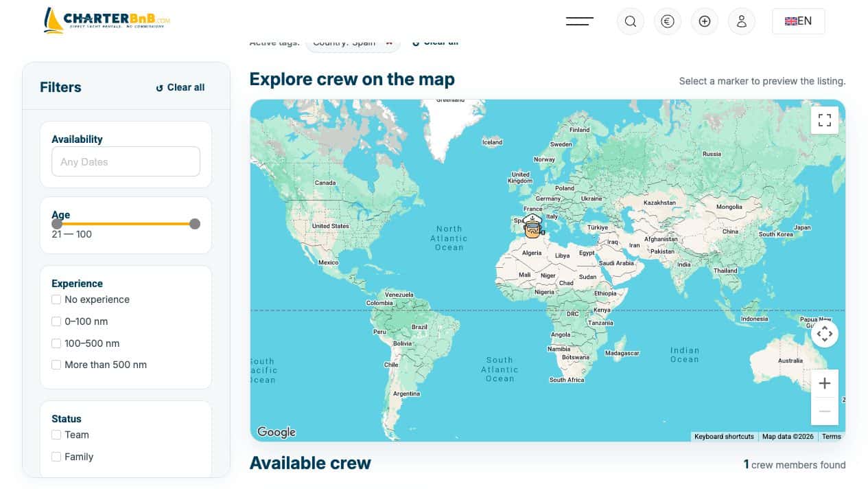The width and height of the screenshot is (868, 489).
Task: Check the Family status checkbox
Action: pyautogui.click(x=56, y=457)
